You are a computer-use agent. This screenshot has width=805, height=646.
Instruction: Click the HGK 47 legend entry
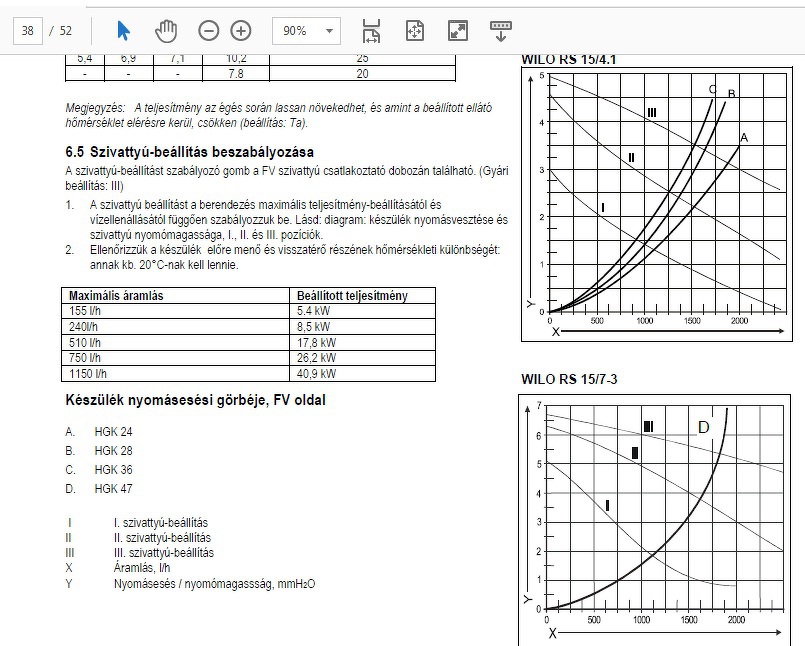[99, 488]
